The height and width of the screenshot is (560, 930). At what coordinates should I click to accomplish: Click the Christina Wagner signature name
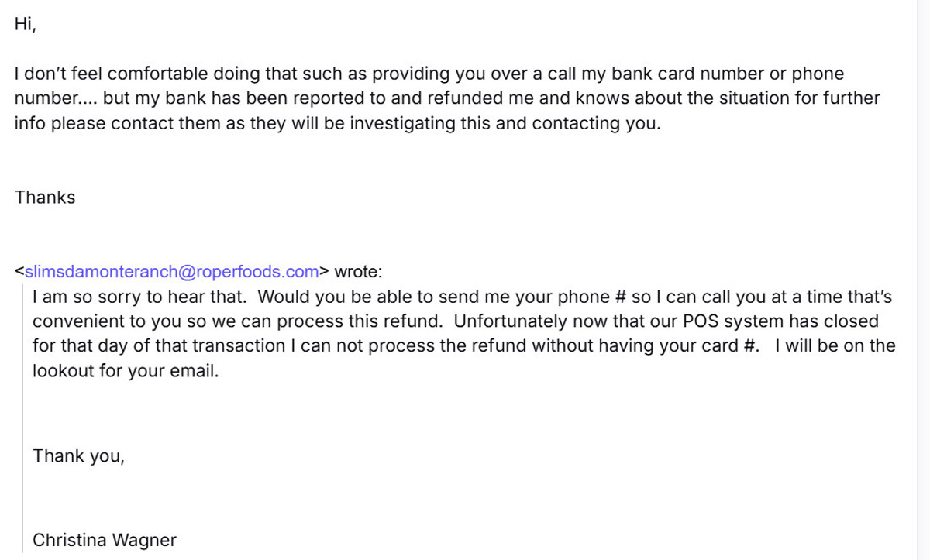105,540
